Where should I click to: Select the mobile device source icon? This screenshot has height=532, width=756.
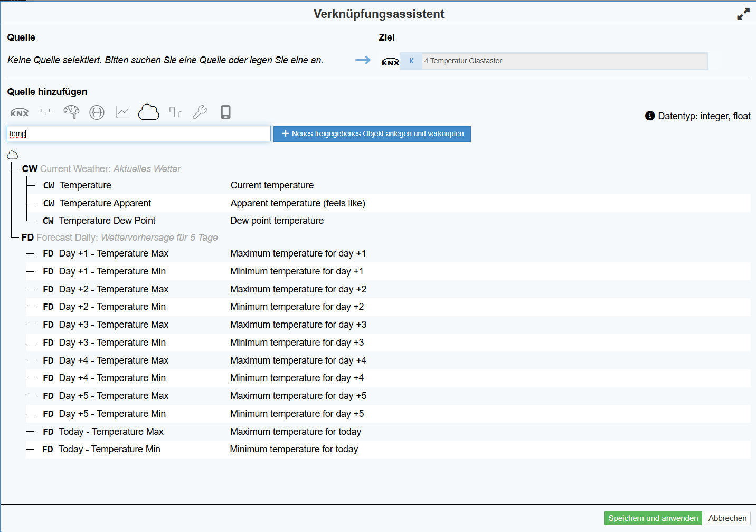[225, 112]
